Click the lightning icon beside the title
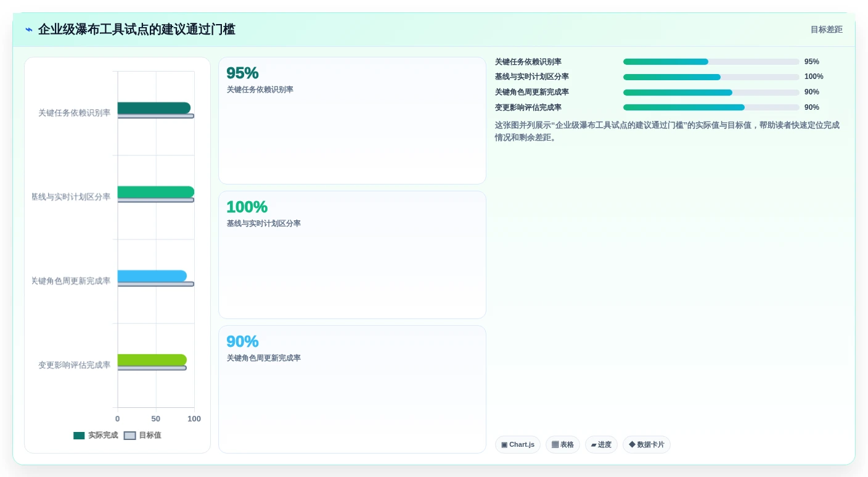868x477 pixels. (x=29, y=30)
